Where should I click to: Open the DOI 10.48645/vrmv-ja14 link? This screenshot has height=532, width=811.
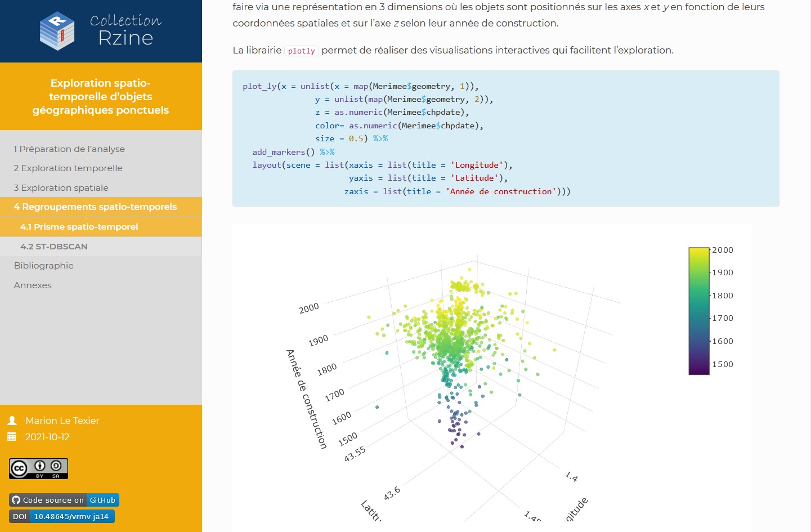tap(62, 516)
